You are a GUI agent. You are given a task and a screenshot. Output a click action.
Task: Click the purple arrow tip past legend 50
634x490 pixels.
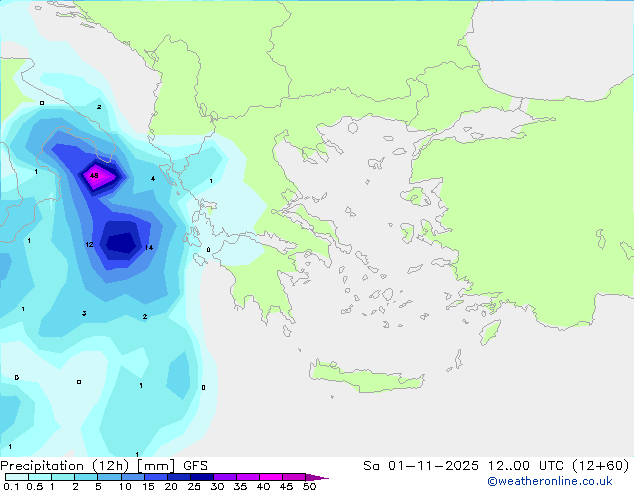[317, 477]
